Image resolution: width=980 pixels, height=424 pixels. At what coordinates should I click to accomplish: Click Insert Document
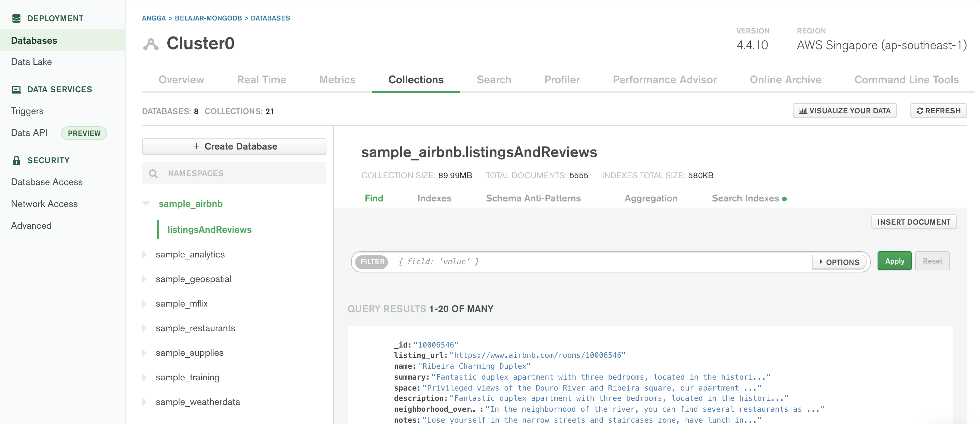[x=913, y=222]
